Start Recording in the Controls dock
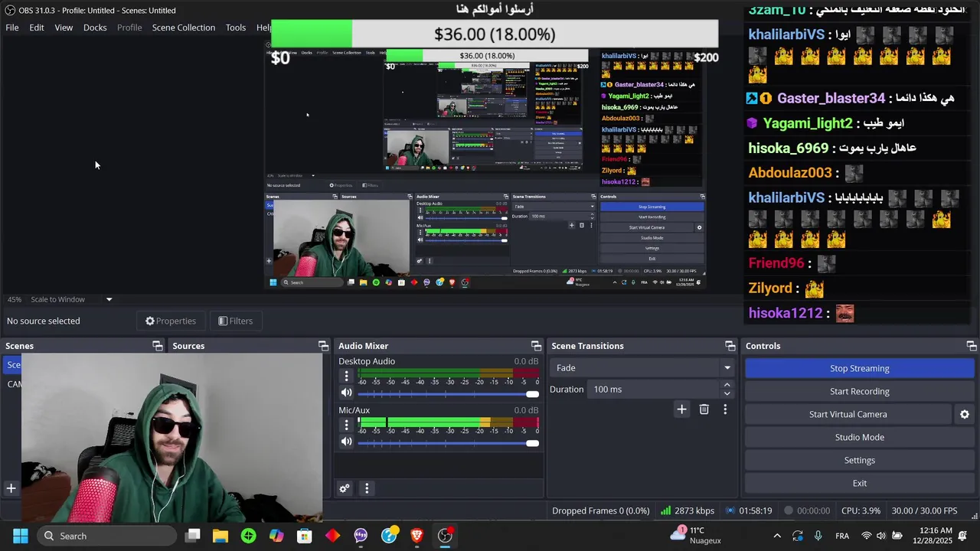The image size is (980, 551). (859, 391)
